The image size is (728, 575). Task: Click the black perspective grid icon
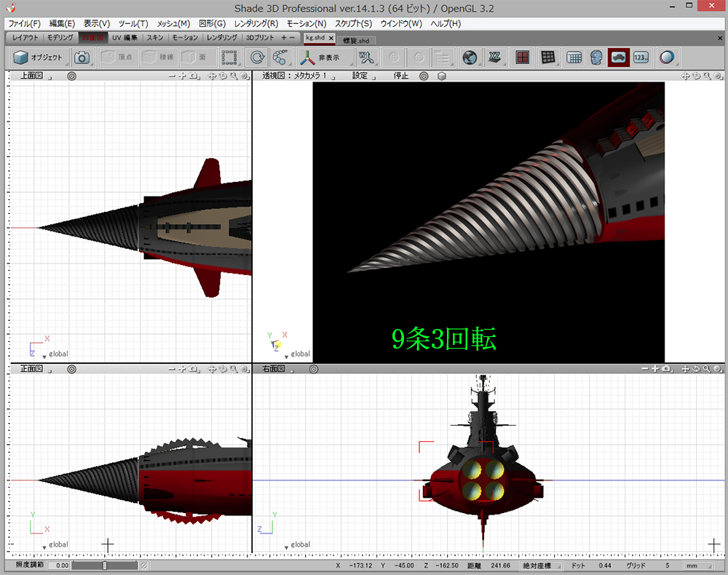(548, 57)
